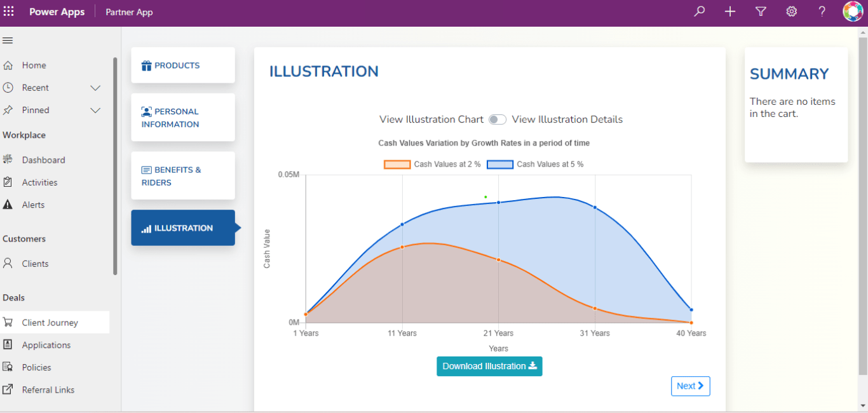Toggle Cash Values at 5 % legend
The height and width of the screenshot is (413, 868).
(535, 165)
